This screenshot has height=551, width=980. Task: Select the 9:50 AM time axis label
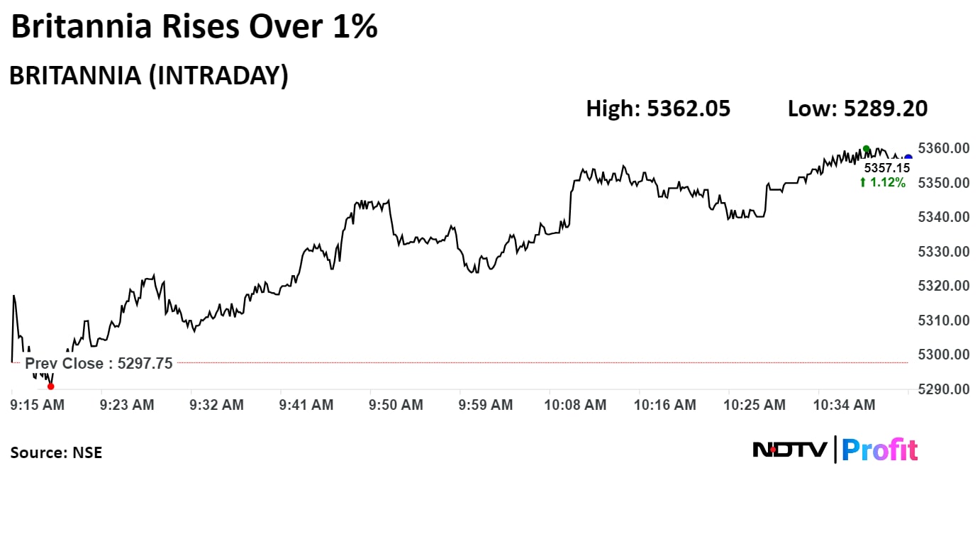[x=396, y=405]
